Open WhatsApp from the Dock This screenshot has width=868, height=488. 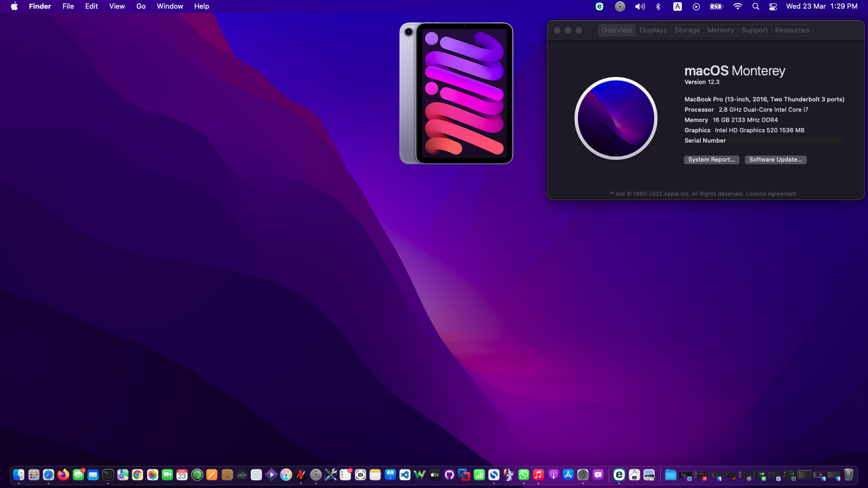point(524,475)
